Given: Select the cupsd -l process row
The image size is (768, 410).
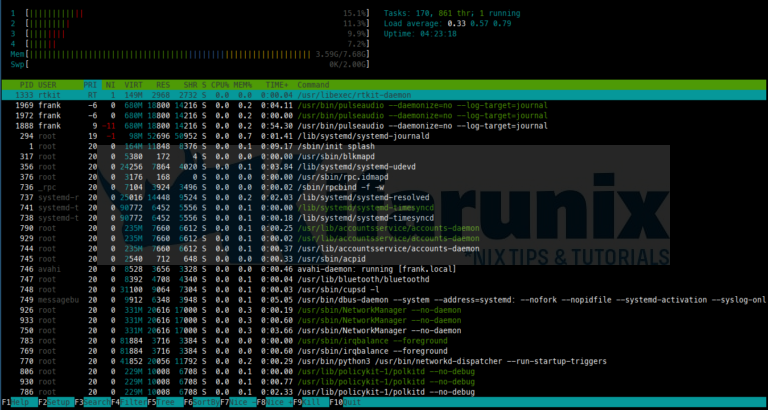Looking at the screenshot, I should tap(384, 289).
